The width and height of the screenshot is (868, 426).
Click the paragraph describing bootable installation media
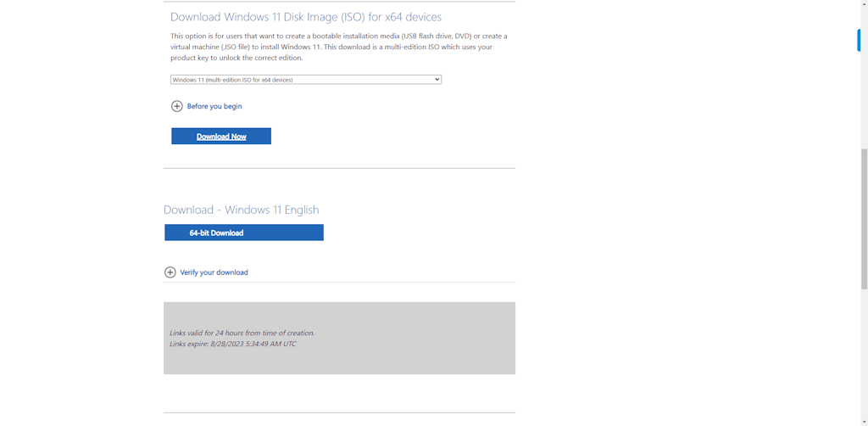click(x=339, y=47)
